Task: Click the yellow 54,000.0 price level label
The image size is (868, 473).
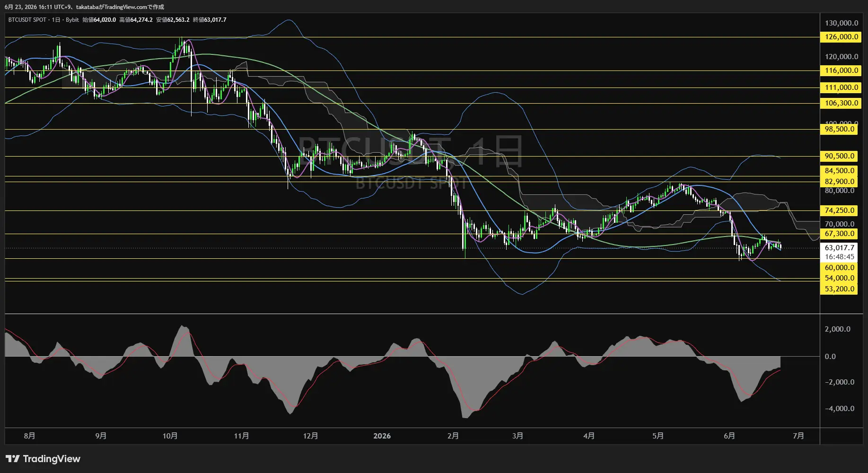Action: tap(839, 278)
